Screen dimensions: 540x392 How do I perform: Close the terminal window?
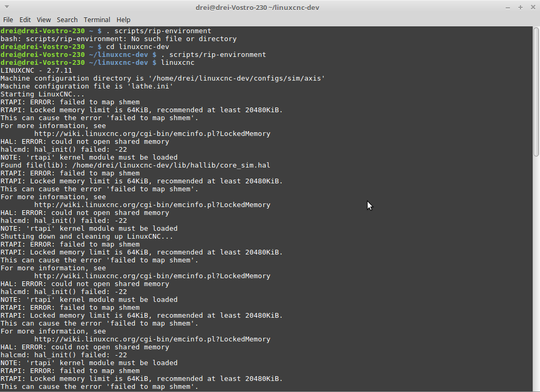[533, 7]
